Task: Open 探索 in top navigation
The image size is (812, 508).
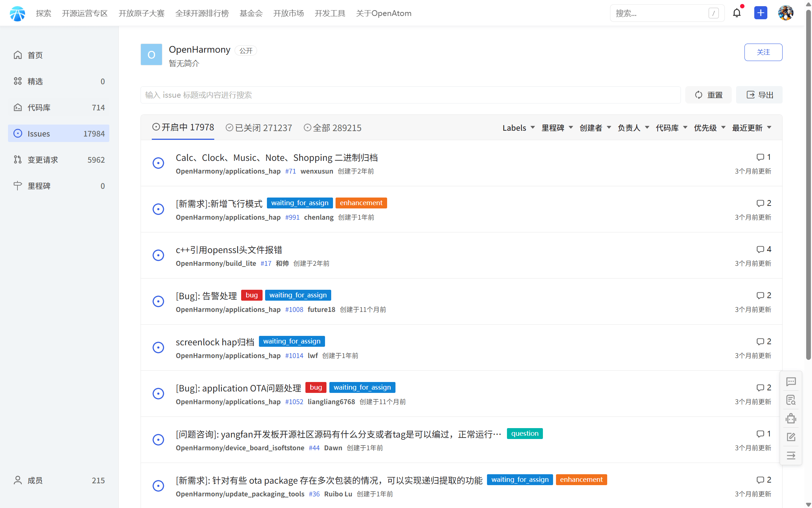Action: 44,13
